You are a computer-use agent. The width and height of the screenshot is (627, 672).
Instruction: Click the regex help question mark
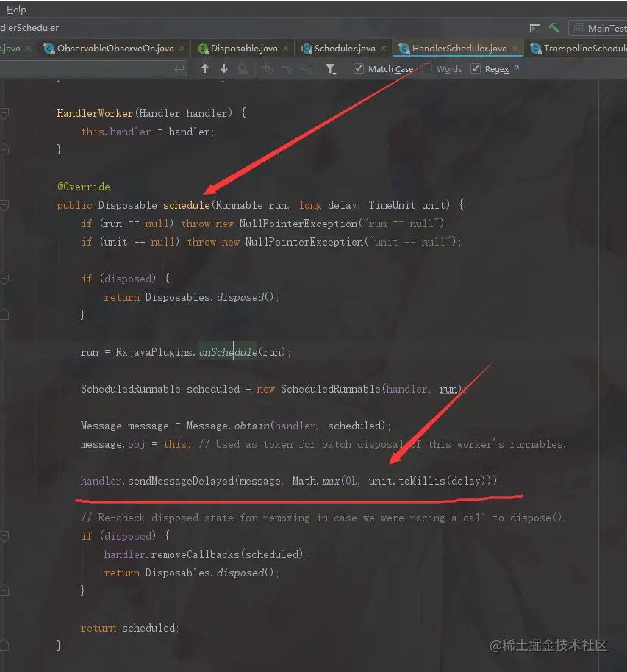pyautogui.click(x=517, y=68)
